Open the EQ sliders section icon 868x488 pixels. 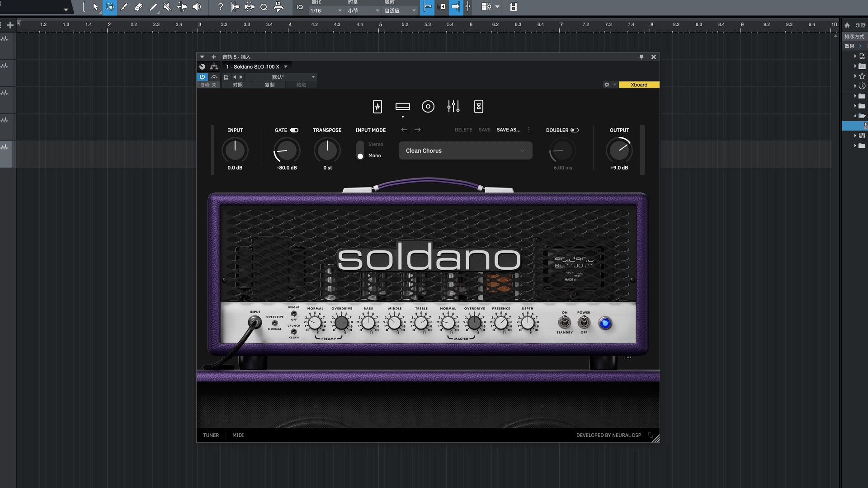coord(453,107)
